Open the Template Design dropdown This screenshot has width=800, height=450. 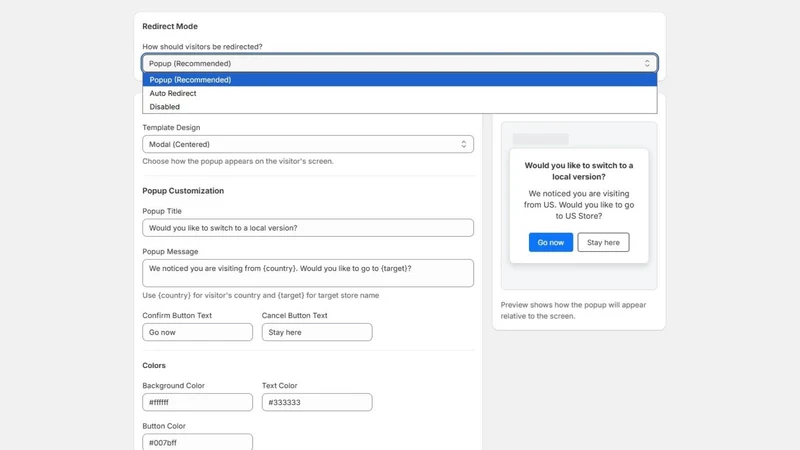point(308,144)
